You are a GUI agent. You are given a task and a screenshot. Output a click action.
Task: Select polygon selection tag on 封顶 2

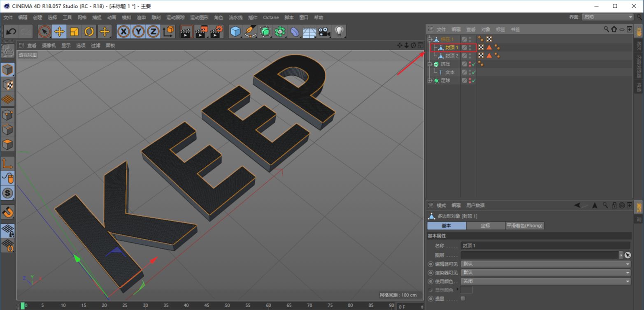(x=489, y=56)
